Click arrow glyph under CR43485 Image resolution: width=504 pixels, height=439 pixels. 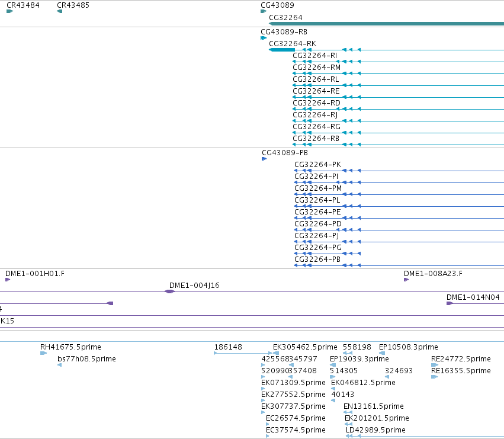(x=59, y=11)
